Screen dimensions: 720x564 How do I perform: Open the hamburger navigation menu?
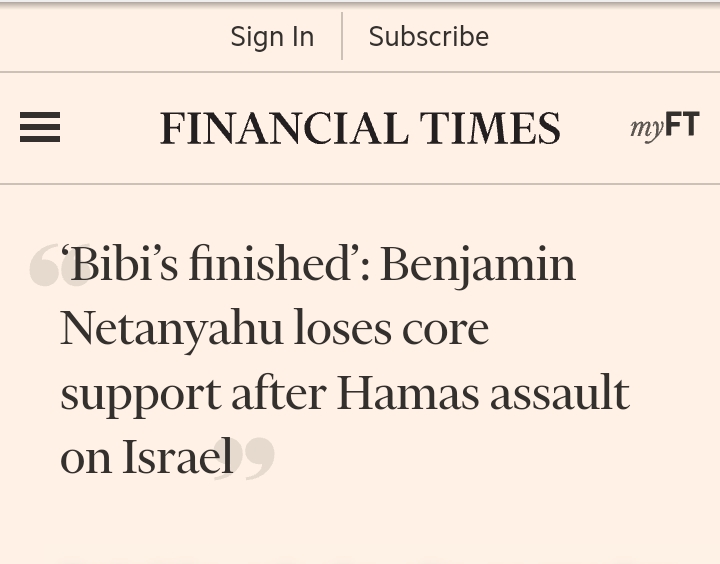40,127
